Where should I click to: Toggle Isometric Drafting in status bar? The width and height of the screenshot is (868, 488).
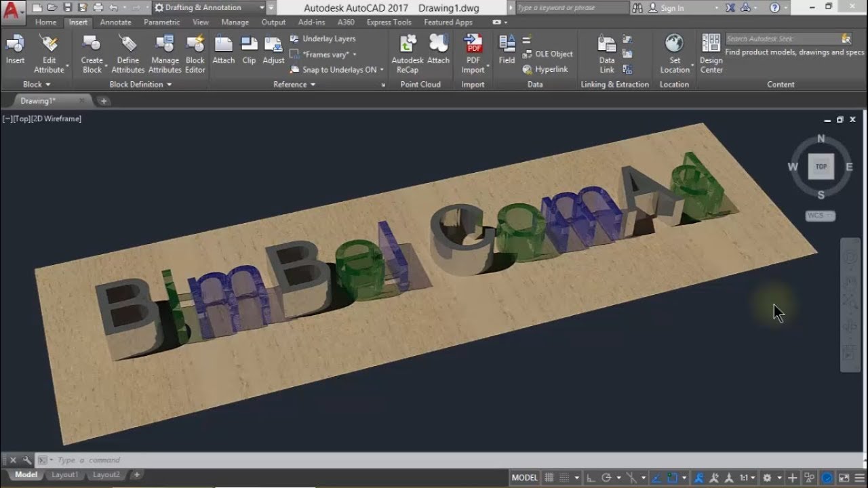click(632, 478)
